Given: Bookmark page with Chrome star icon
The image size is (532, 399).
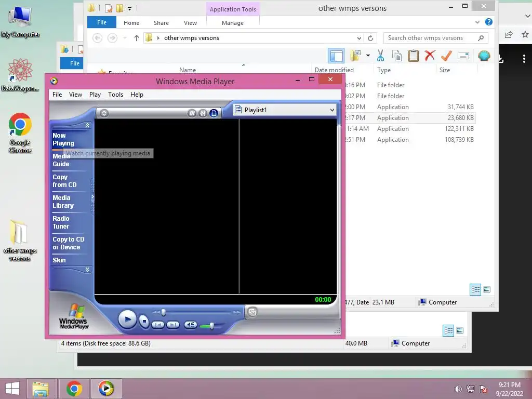Looking at the screenshot, I should tap(525, 34).
